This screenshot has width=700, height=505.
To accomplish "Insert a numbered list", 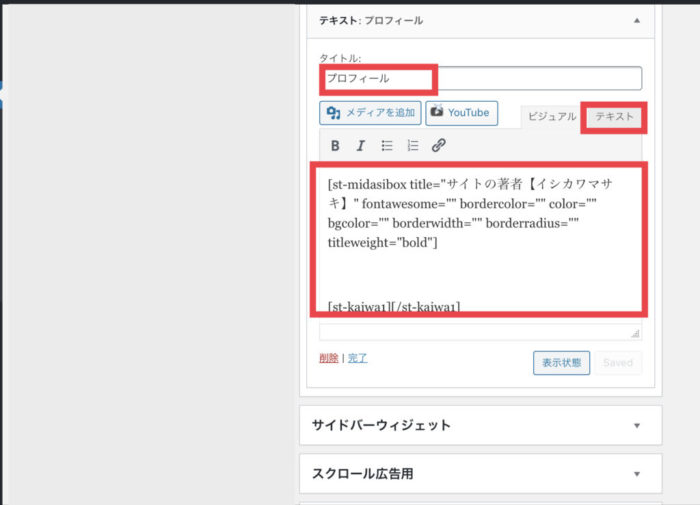I will pos(412,146).
